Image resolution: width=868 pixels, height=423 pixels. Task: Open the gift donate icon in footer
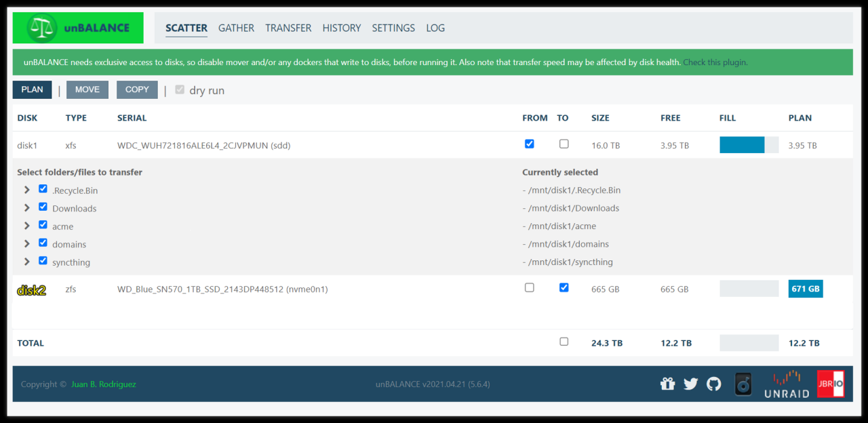667,384
